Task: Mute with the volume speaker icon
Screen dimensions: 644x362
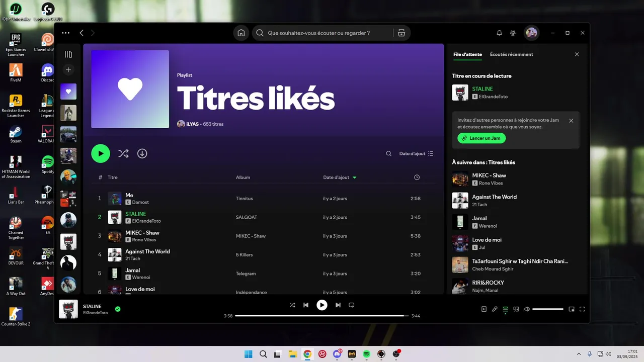Action: [x=527, y=309]
